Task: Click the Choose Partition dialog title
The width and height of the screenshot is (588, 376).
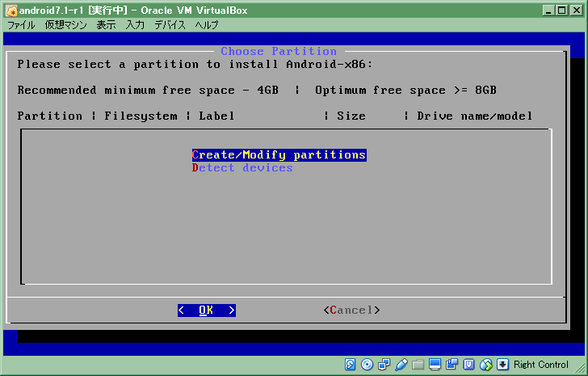Action: pyautogui.click(x=279, y=51)
